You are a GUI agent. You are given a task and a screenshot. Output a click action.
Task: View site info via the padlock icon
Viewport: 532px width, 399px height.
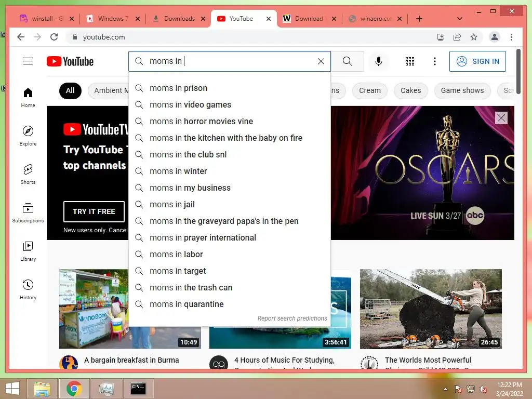pyautogui.click(x=75, y=37)
